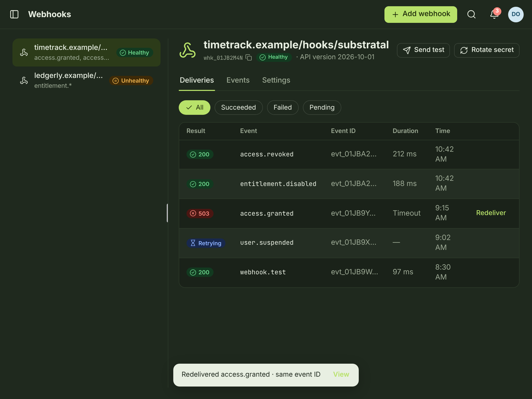Click the Unhealthy badge on ledgerly

click(x=131, y=81)
